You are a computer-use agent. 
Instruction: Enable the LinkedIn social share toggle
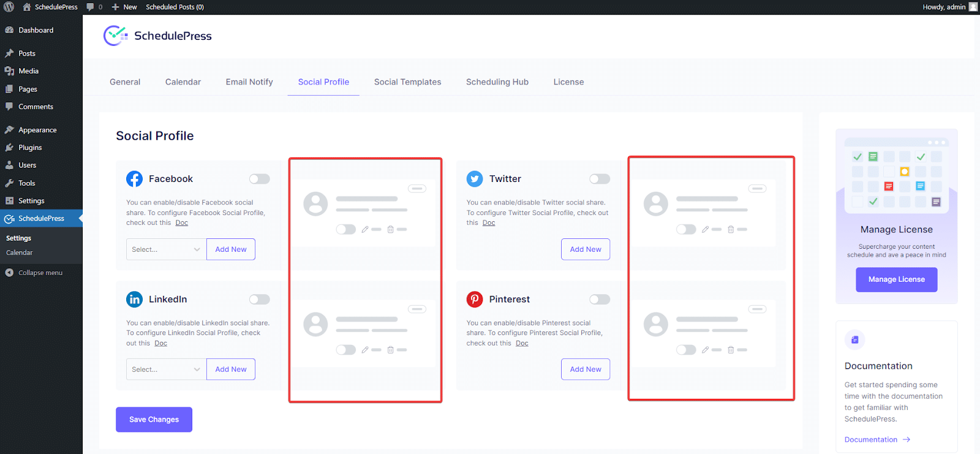(x=259, y=299)
